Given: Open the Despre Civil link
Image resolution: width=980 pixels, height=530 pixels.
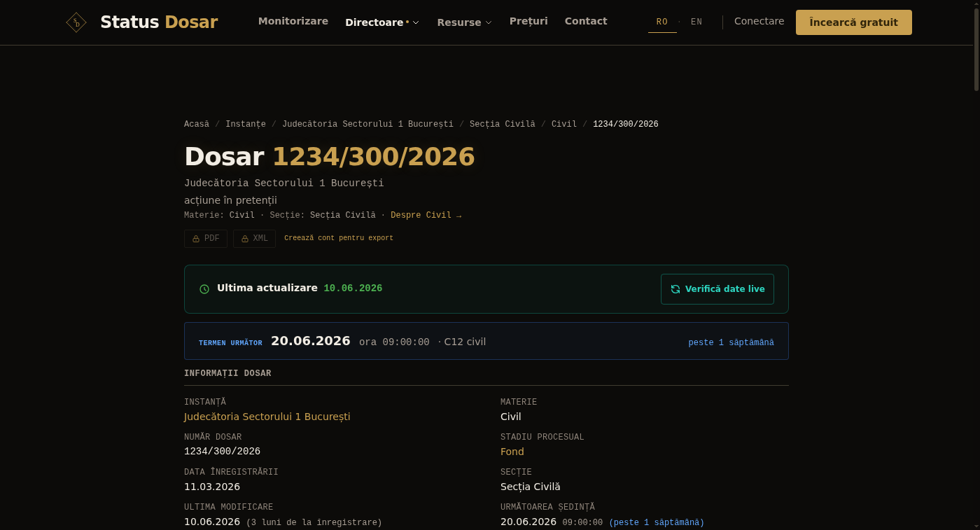Looking at the screenshot, I should 426,215.
